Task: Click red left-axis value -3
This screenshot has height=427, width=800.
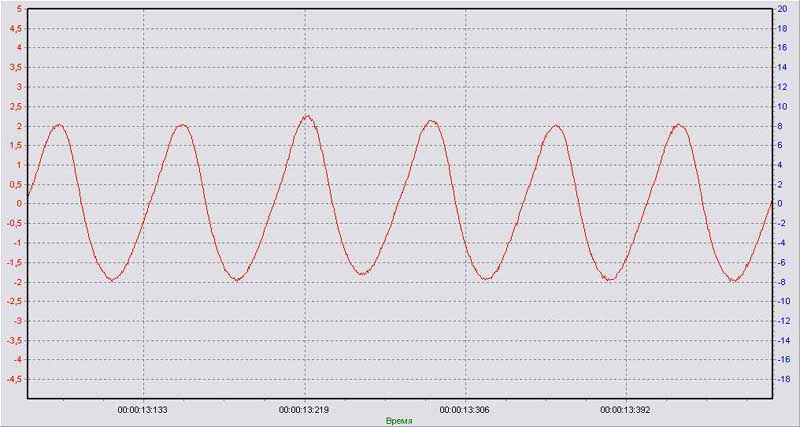Action: [17, 321]
